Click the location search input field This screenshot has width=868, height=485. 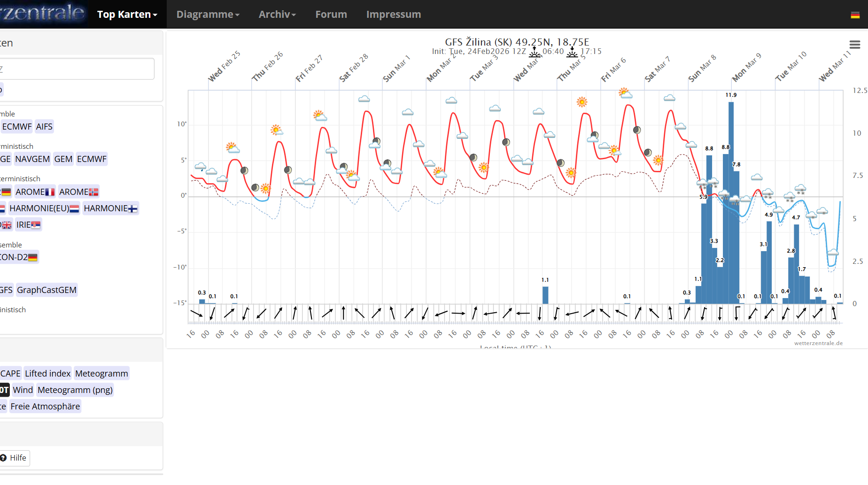pos(75,69)
